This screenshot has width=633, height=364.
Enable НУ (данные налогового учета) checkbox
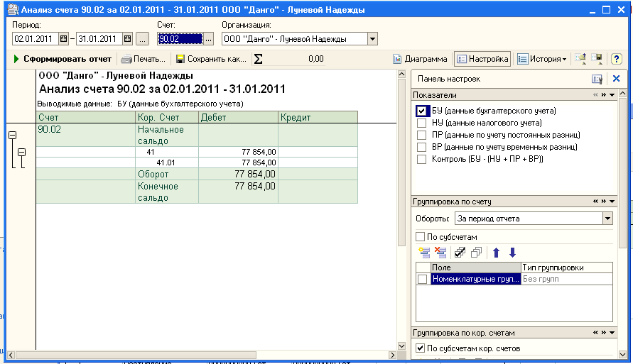pos(422,123)
